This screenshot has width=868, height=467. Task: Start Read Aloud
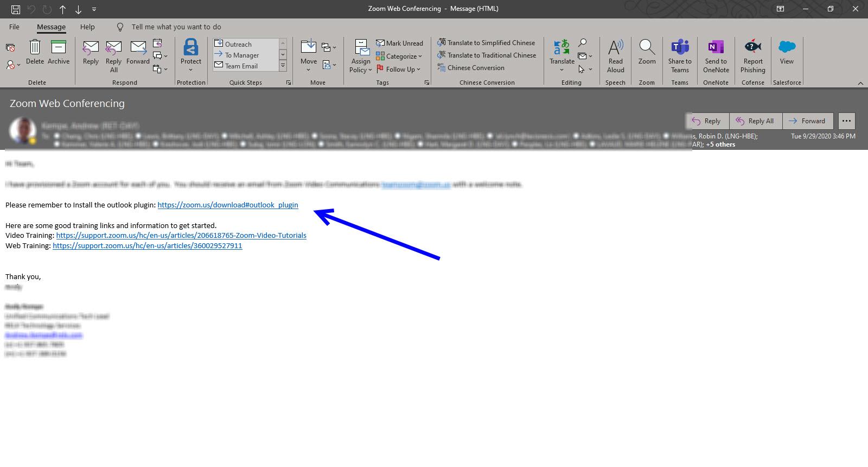pos(616,56)
